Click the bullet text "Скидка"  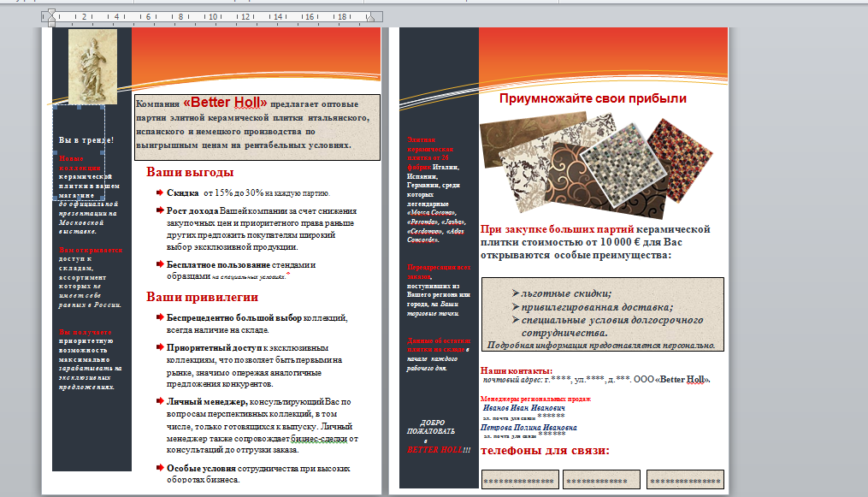pos(183,193)
